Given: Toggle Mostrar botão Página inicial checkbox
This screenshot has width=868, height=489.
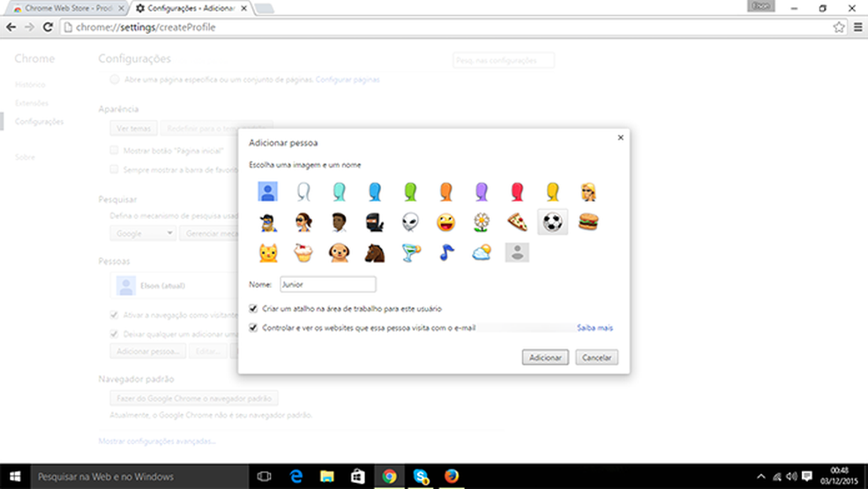Looking at the screenshot, I should 114,150.
